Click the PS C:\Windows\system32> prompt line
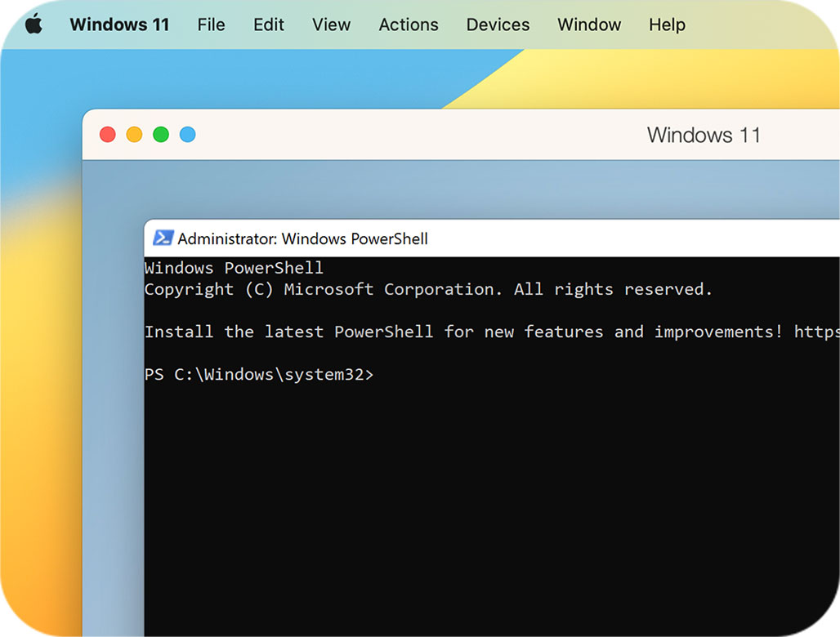 point(258,375)
